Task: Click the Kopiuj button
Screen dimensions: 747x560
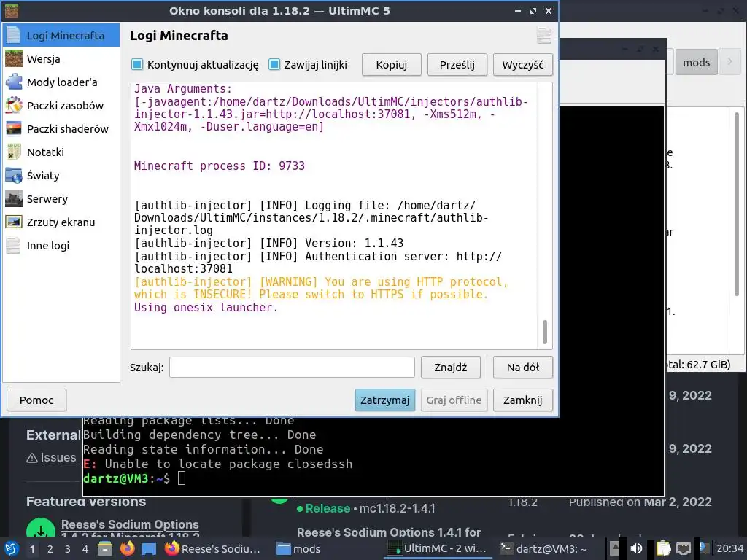Action: 392,65
